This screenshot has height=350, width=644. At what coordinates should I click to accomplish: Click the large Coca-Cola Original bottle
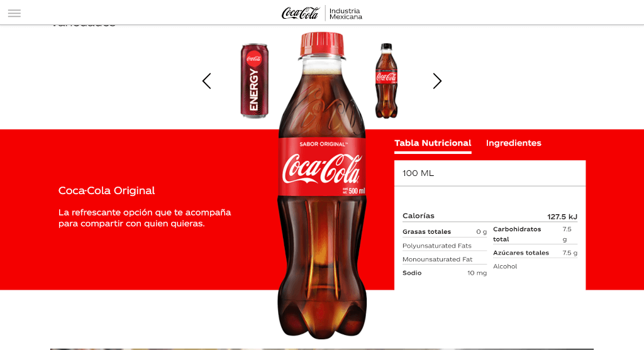coord(322,185)
